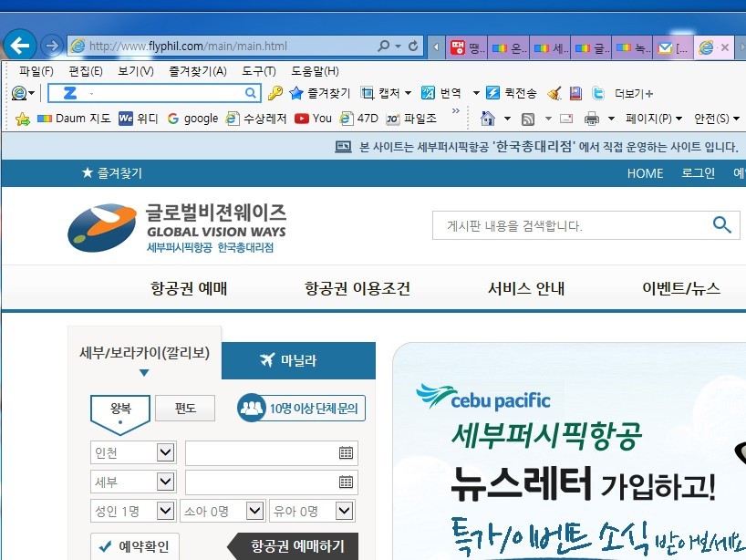Open the 도구(T) menu
The width and height of the screenshot is (746, 560).
(x=259, y=71)
